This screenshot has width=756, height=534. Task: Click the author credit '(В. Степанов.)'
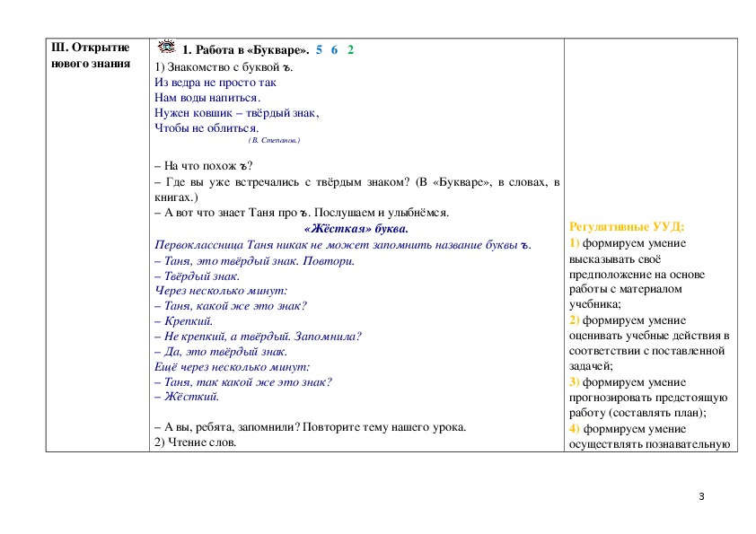pos(275,140)
